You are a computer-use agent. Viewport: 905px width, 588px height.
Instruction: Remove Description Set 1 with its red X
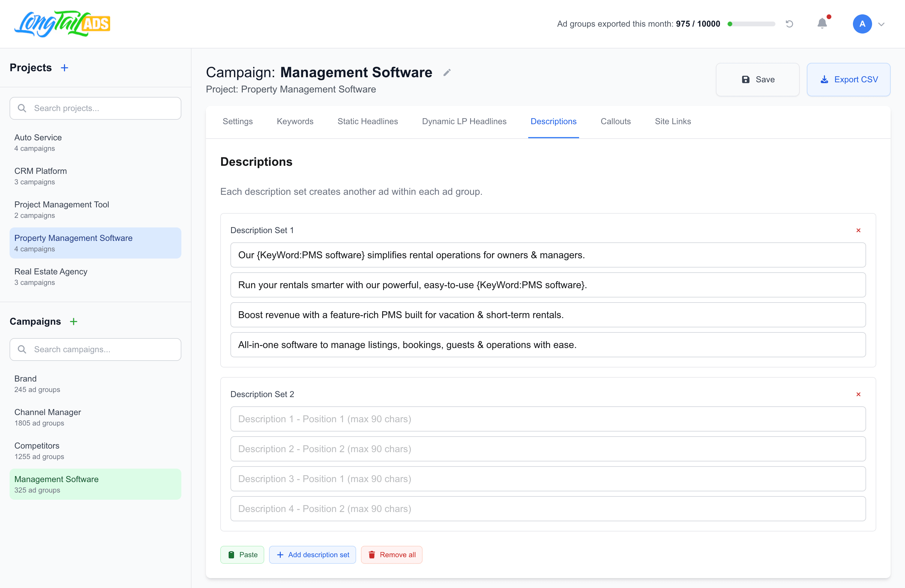pos(858,230)
